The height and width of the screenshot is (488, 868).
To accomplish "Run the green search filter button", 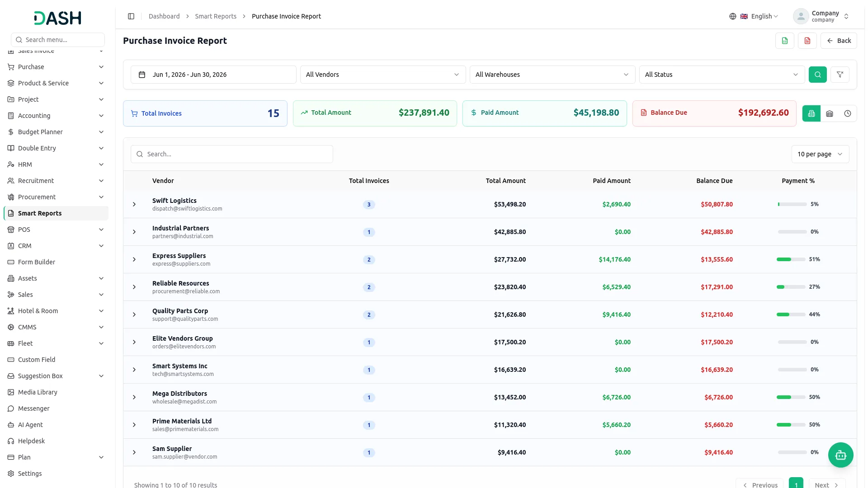I will [818, 75].
